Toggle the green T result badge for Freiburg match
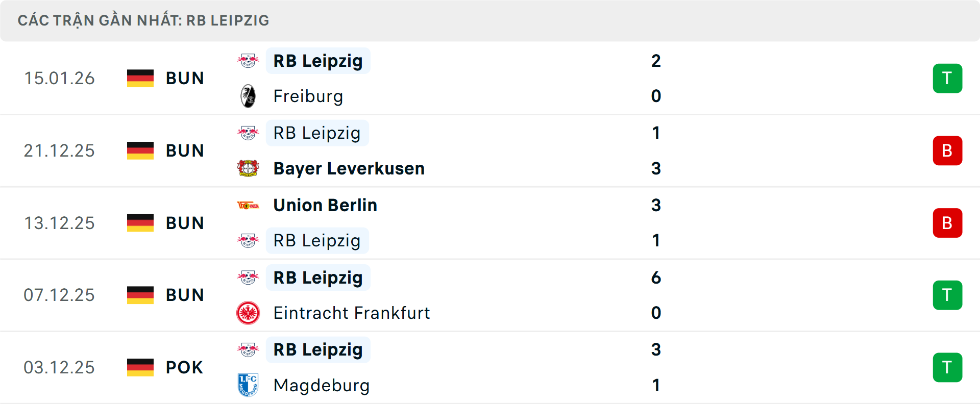This screenshot has height=404, width=980. click(947, 78)
